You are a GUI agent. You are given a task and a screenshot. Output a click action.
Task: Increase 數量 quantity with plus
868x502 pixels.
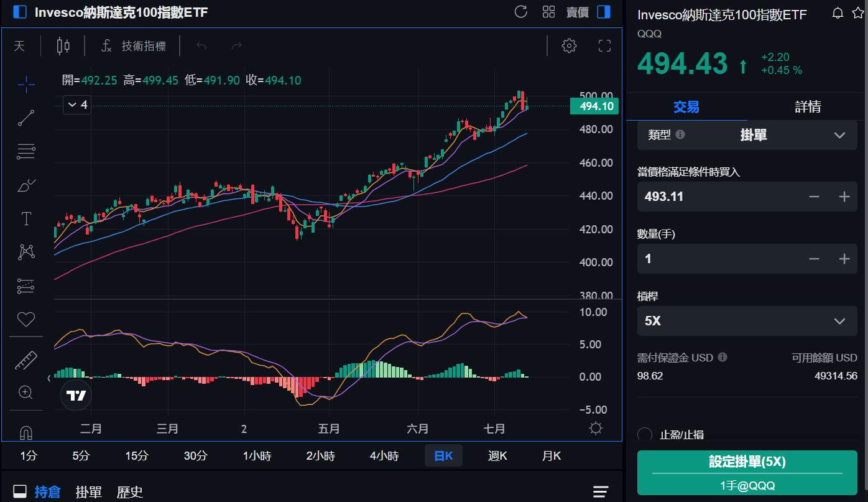pos(844,259)
